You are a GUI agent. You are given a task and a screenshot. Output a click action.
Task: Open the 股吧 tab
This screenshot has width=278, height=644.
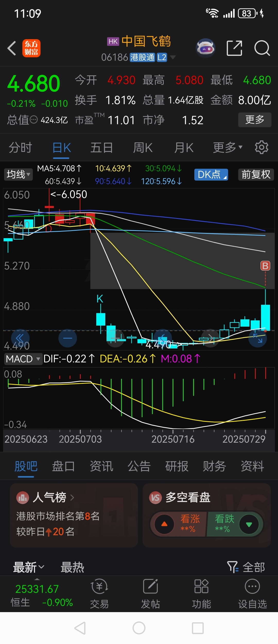(26, 466)
